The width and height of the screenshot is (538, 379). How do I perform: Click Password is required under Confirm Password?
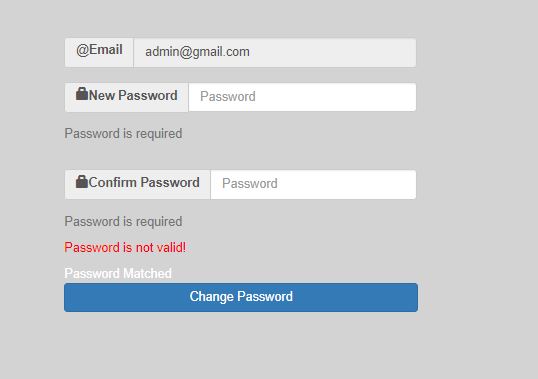point(123,222)
